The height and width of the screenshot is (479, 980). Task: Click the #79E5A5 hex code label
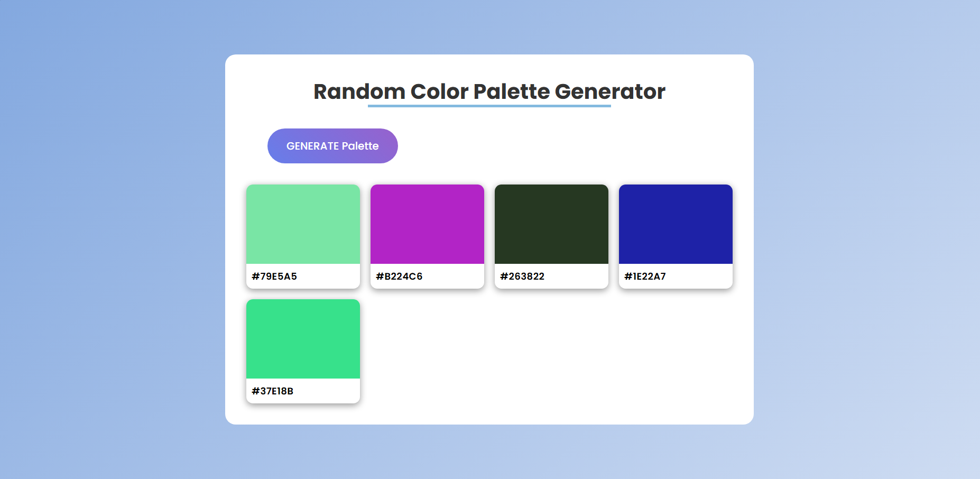tap(275, 276)
